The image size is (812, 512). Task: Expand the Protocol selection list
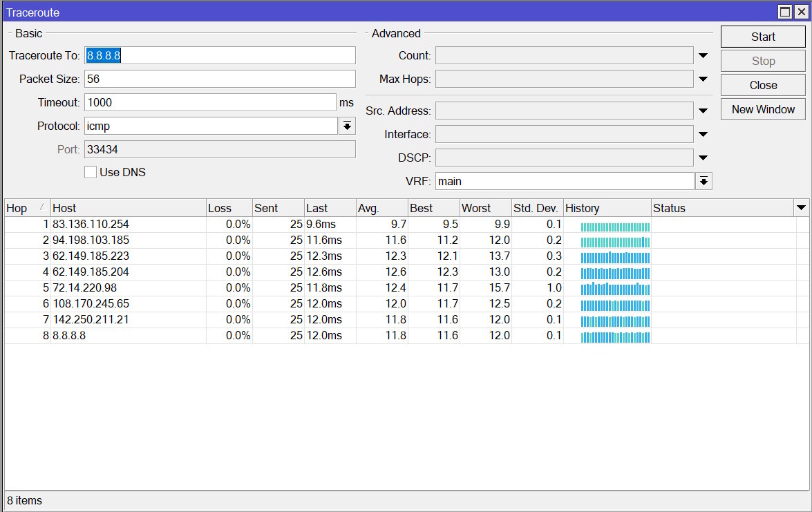coord(347,126)
